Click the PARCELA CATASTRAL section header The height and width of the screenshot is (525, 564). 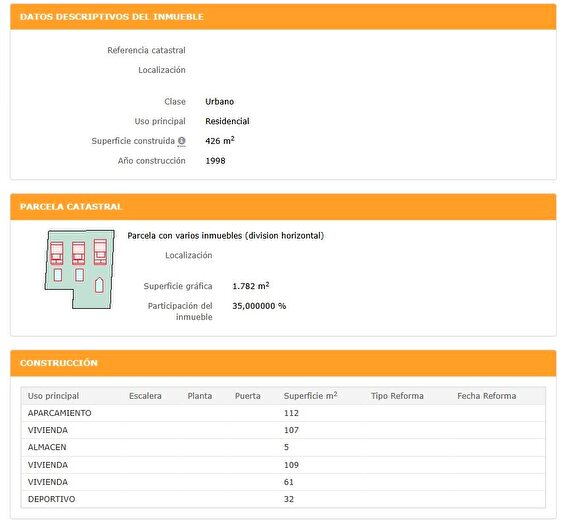point(283,207)
